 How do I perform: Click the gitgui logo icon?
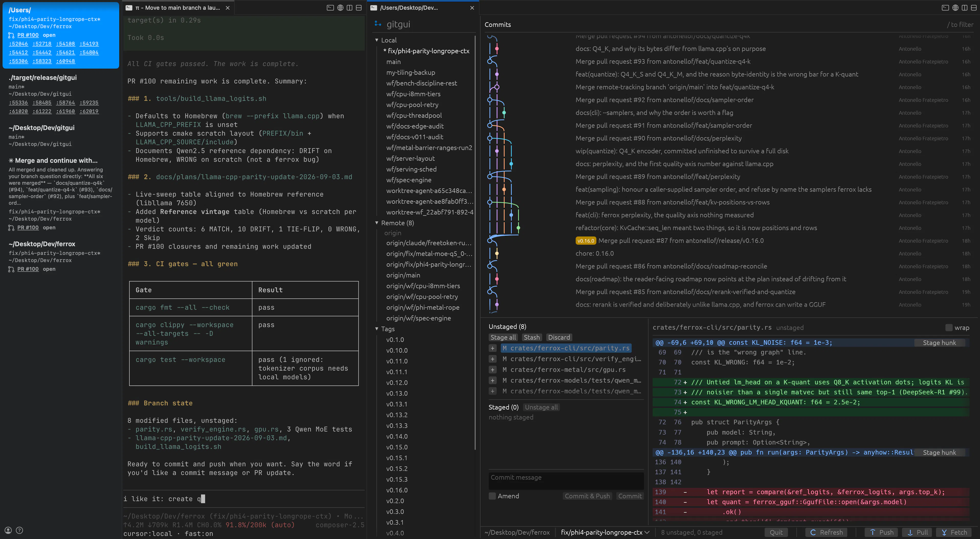[x=378, y=24]
